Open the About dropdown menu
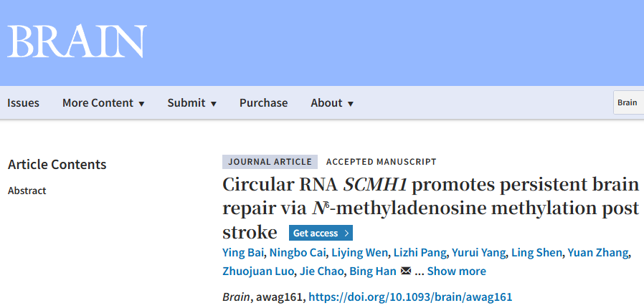644x308 pixels. coord(332,102)
